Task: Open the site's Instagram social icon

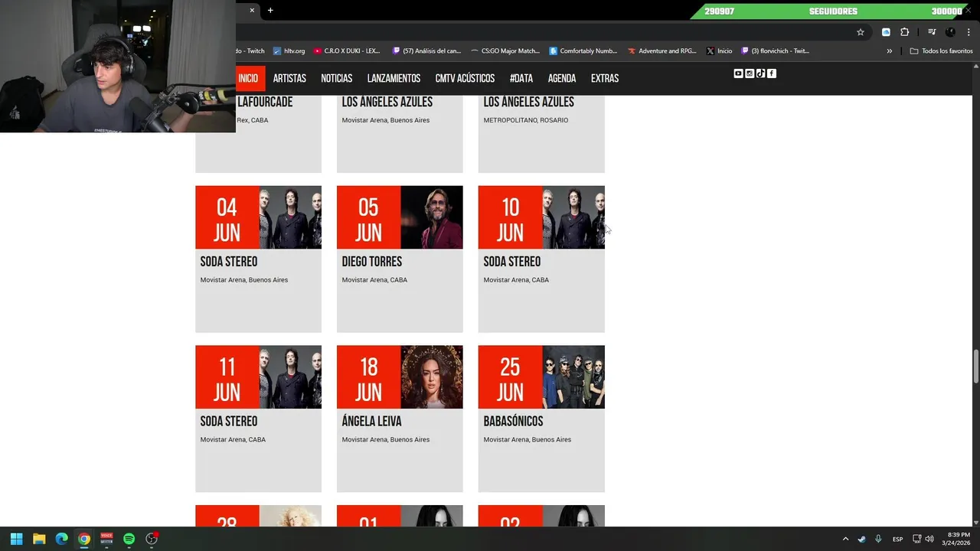Action: point(750,73)
